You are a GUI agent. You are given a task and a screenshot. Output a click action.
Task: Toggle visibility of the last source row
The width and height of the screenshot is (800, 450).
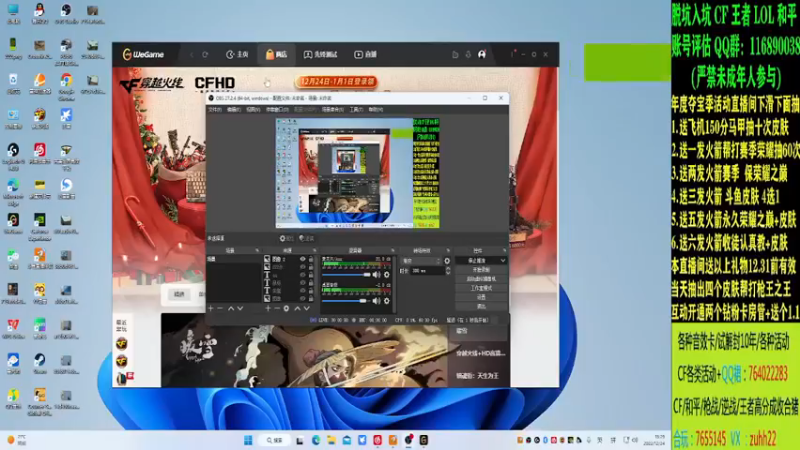303,298
